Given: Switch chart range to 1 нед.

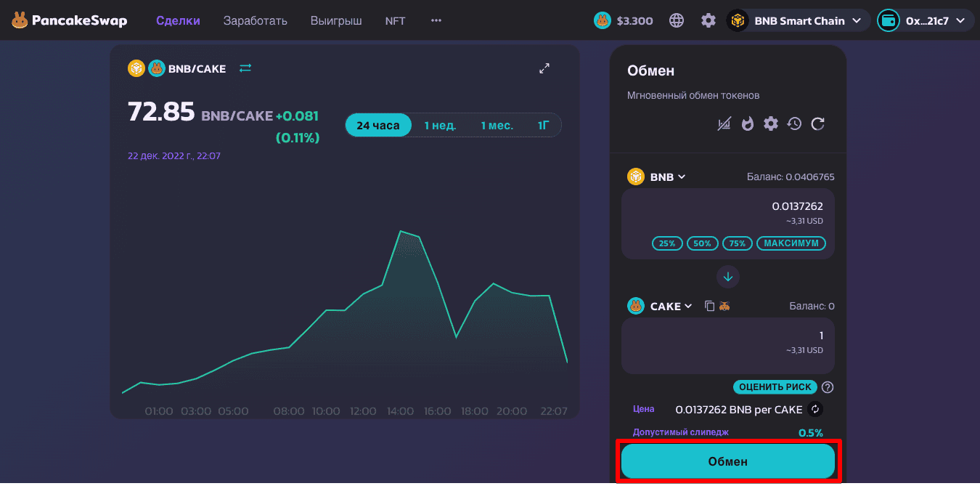Looking at the screenshot, I should [x=441, y=126].
